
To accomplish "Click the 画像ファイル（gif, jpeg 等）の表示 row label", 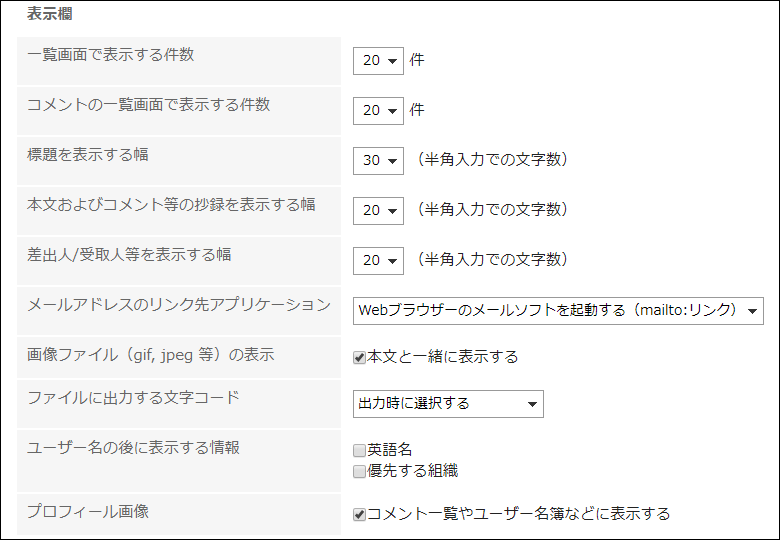I will point(151,354).
